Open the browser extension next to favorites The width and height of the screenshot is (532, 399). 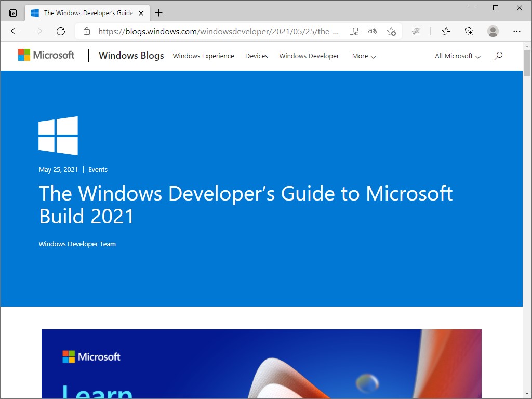(x=416, y=31)
